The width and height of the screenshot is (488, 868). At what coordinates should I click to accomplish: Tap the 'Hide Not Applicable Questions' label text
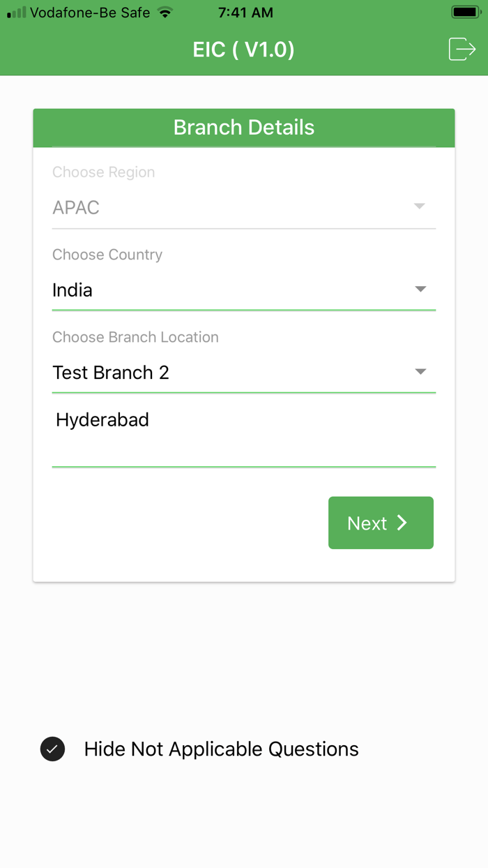[x=221, y=749]
